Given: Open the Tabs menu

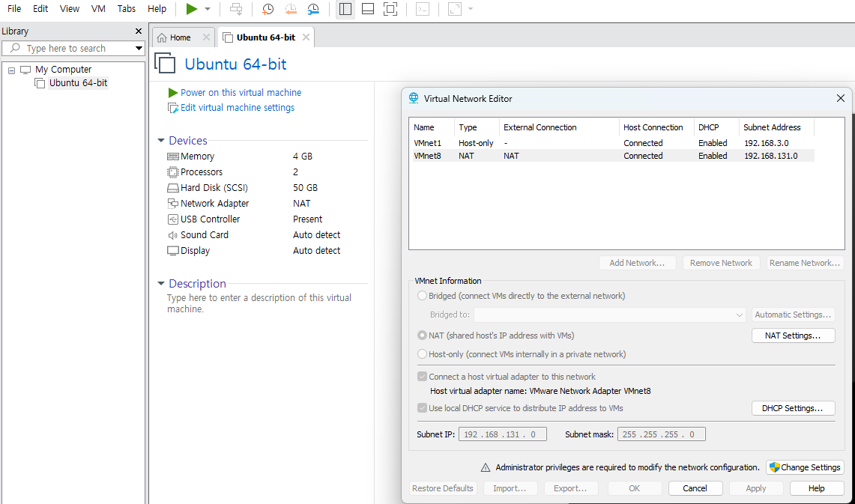Looking at the screenshot, I should pyautogui.click(x=127, y=9).
